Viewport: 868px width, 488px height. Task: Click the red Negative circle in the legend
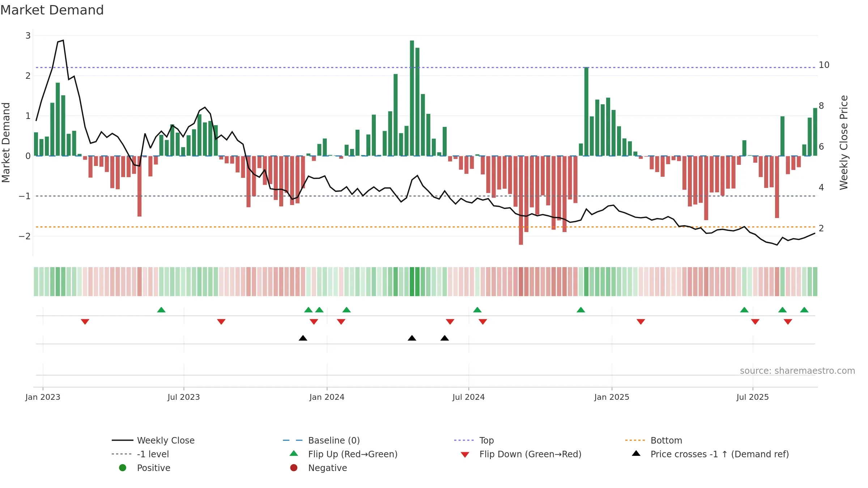pyautogui.click(x=294, y=468)
